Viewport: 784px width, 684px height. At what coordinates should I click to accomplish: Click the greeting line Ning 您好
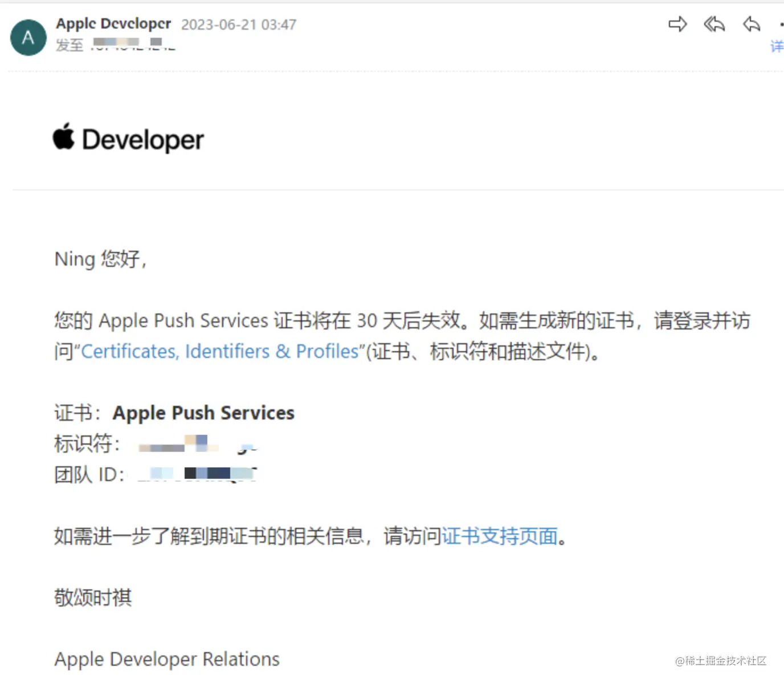coord(100,259)
